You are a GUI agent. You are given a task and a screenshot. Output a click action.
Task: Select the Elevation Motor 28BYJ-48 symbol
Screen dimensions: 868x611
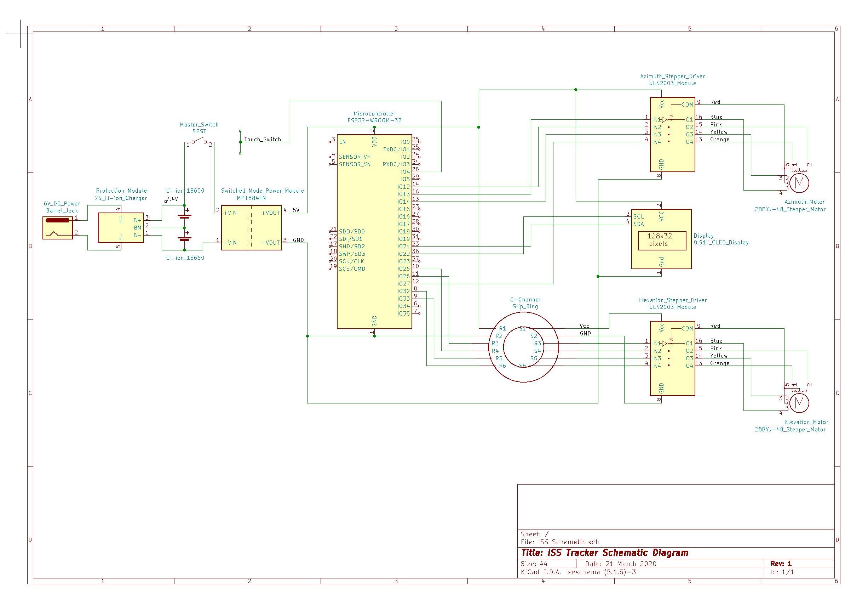[x=800, y=404]
